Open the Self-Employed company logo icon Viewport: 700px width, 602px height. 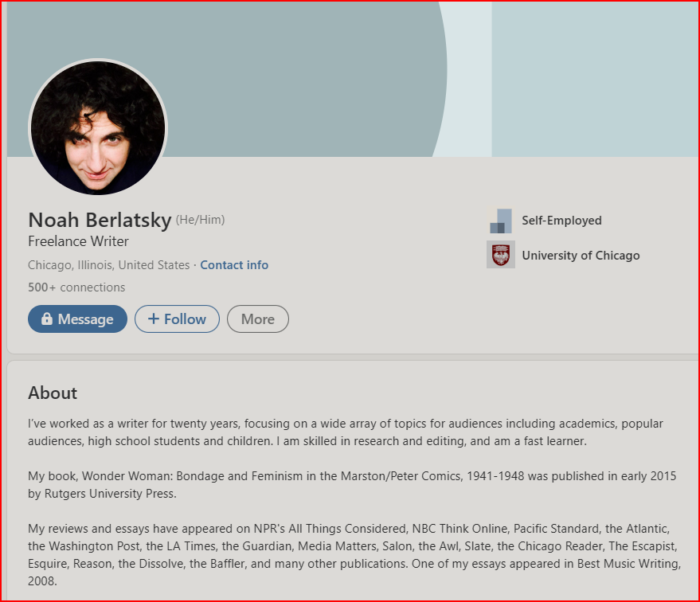pyautogui.click(x=500, y=220)
